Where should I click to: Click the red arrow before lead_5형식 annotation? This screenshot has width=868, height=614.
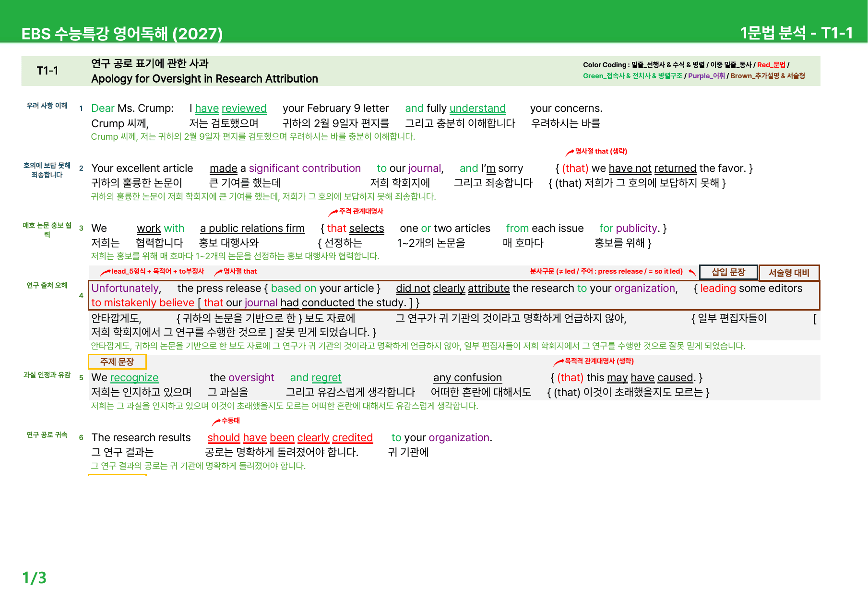(105, 273)
